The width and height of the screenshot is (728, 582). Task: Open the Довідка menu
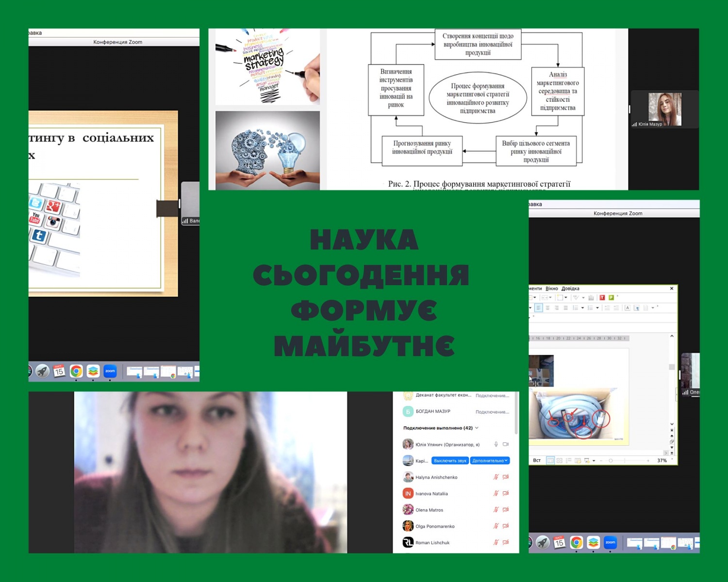[x=570, y=289]
